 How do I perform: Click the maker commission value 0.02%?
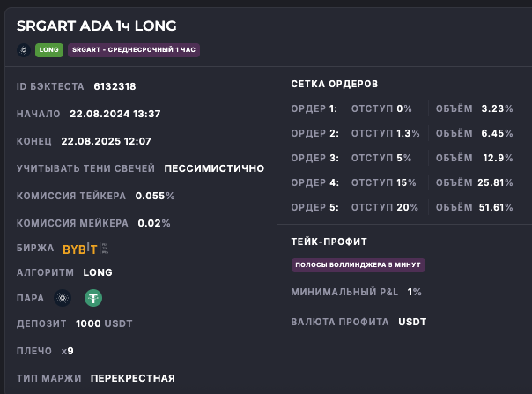(154, 223)
